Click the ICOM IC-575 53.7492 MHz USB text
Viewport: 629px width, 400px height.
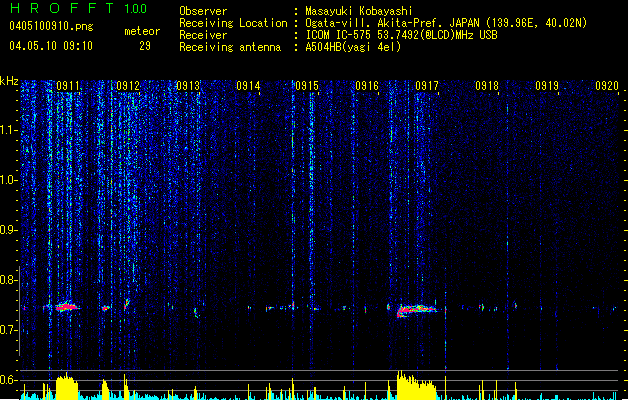pos(402,35)
